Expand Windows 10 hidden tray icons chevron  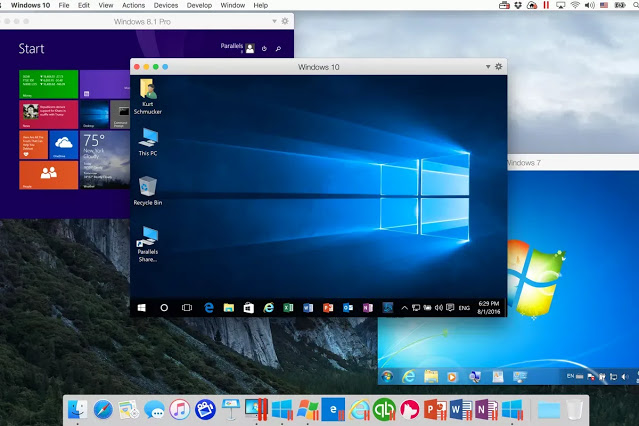(405, 308)
